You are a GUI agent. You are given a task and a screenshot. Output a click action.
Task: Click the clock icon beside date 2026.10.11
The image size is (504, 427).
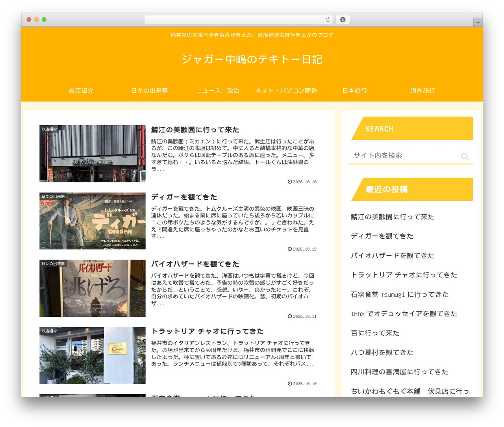click(x=290, y=316)
